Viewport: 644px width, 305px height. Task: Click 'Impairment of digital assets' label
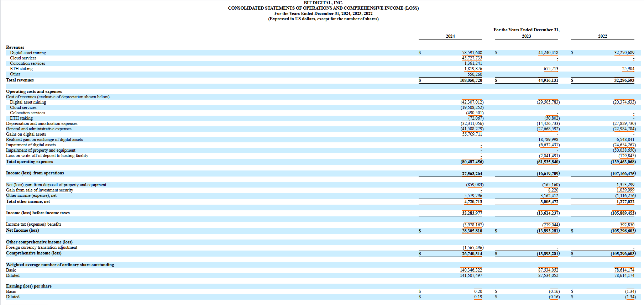(x=31, y=145)
